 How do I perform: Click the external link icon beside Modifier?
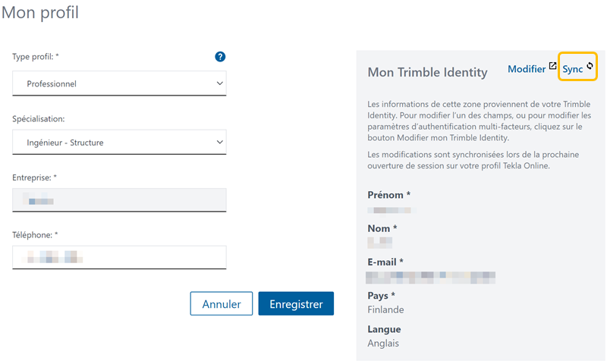click(x=552, y=67)
